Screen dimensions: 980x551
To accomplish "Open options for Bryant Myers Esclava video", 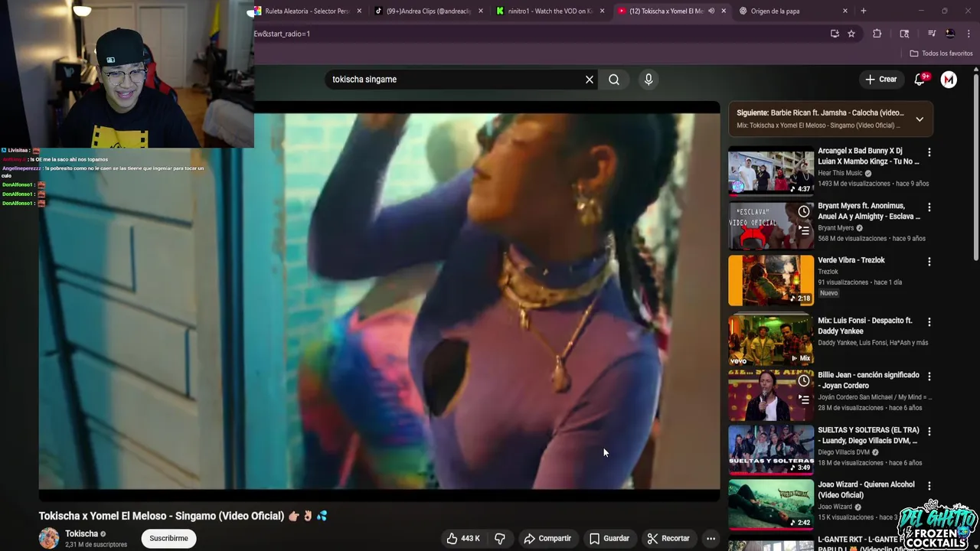I will pos(929,207).
